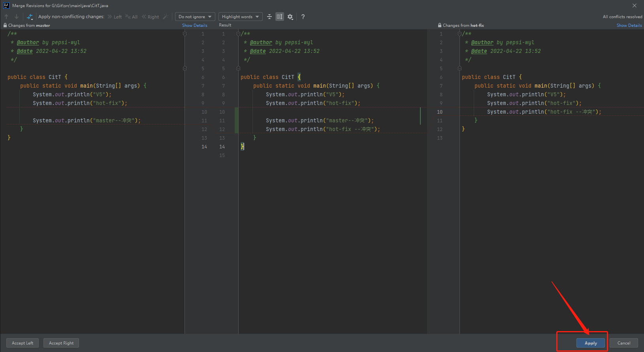Open the Do not ignore dropdown

[x=195, y=17]
